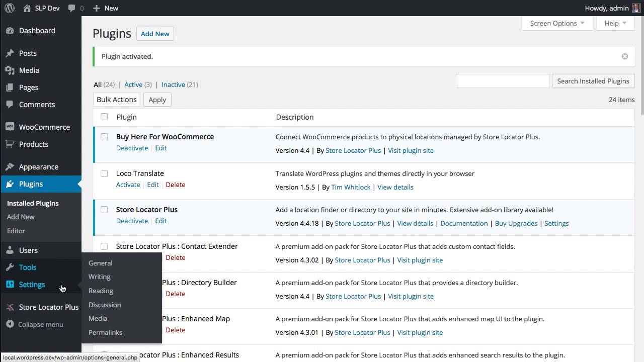Click the Store Locator Plus sidebar icon
Viewport: 644px width, 362px height.
tap(10, 307)
